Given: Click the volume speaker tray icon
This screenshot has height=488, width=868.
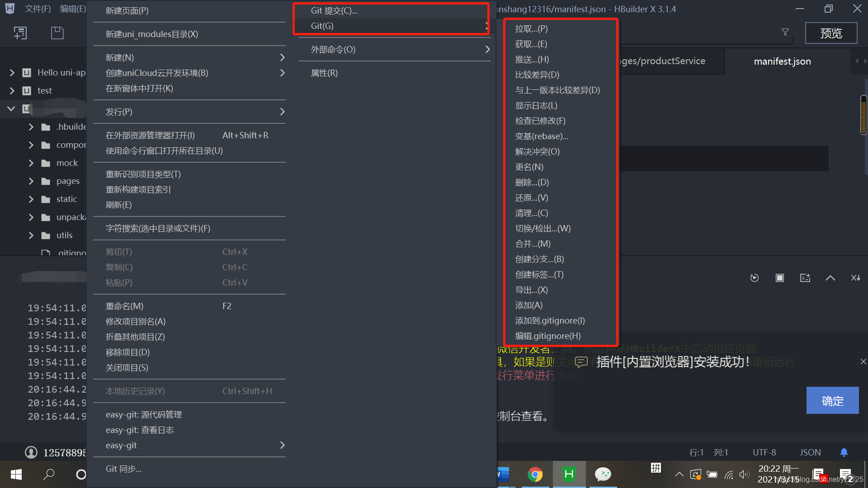Looking at the screenshot, I should coord(744,474).
